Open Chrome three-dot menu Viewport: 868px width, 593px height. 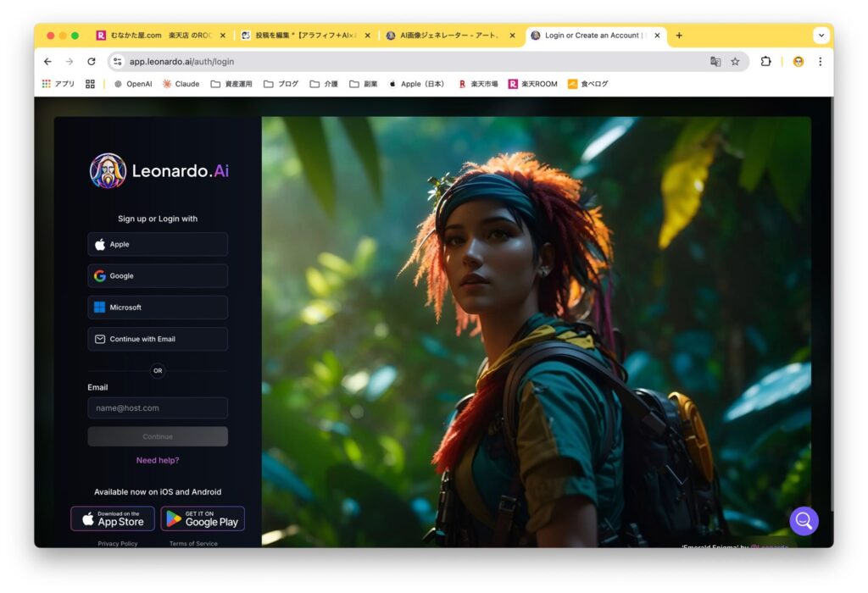tap(820, 62)
